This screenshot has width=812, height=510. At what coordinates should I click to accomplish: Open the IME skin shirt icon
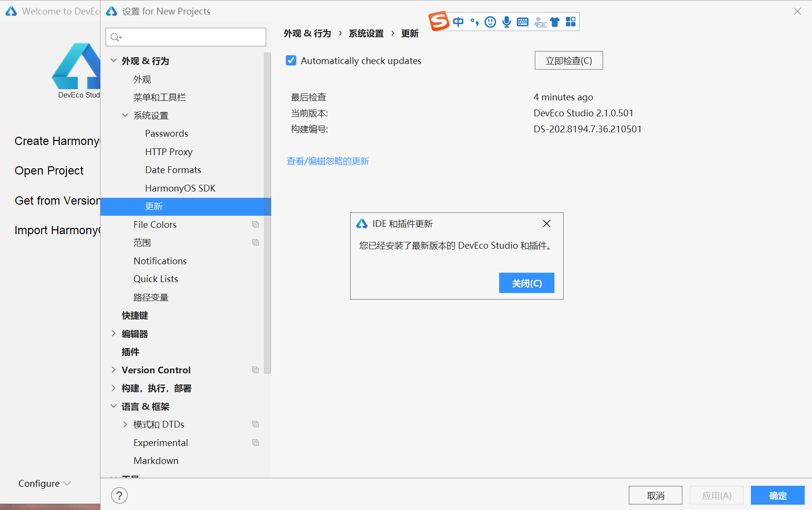coord(555,22)
